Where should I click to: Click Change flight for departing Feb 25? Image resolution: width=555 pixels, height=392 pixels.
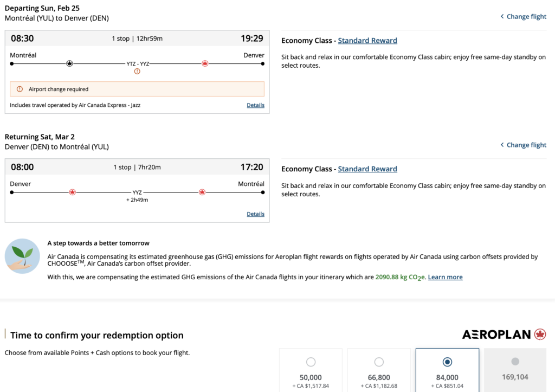[x=523, y=17]
